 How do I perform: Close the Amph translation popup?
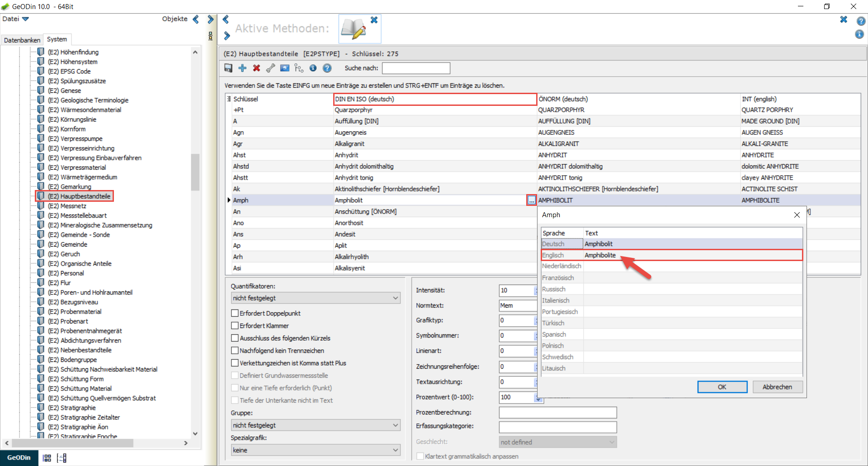click(797, 215)
